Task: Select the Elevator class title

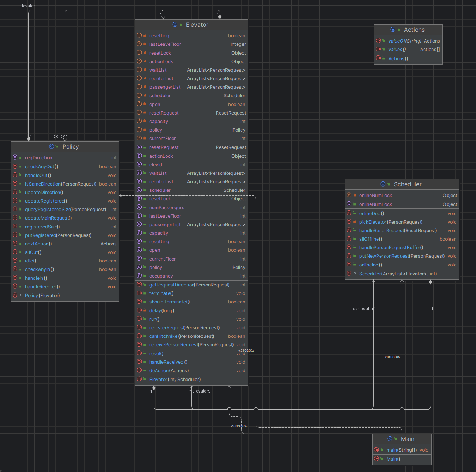Action: (x=197, y=24)
